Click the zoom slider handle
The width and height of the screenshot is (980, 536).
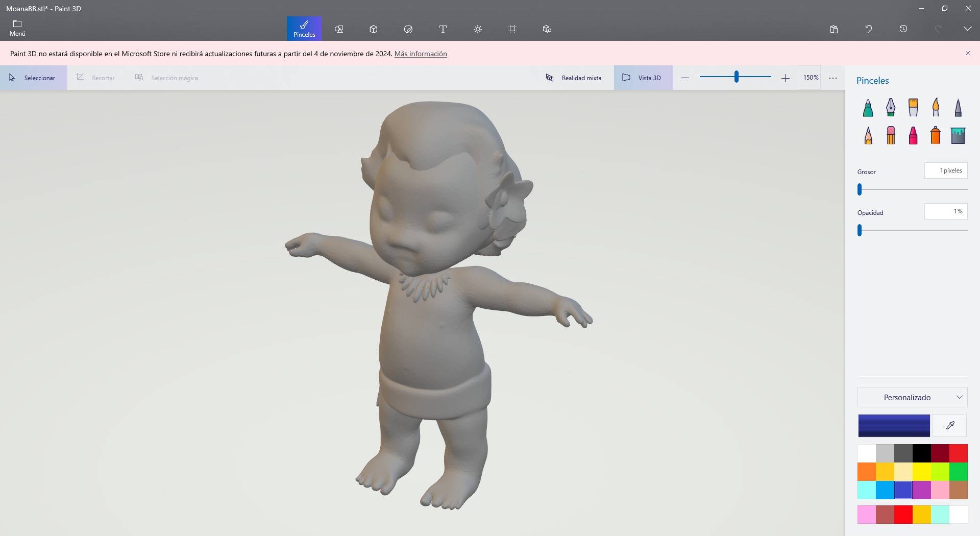click(x=736, y=77)
